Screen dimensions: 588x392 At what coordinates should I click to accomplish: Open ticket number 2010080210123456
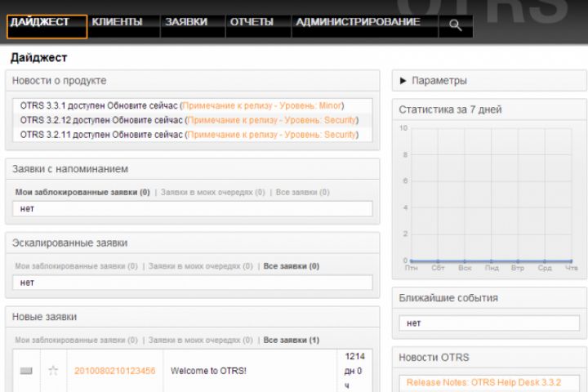pos(115,371)
